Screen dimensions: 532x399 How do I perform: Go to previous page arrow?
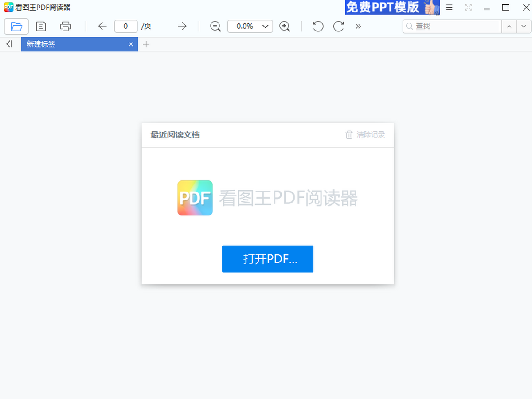102,27
